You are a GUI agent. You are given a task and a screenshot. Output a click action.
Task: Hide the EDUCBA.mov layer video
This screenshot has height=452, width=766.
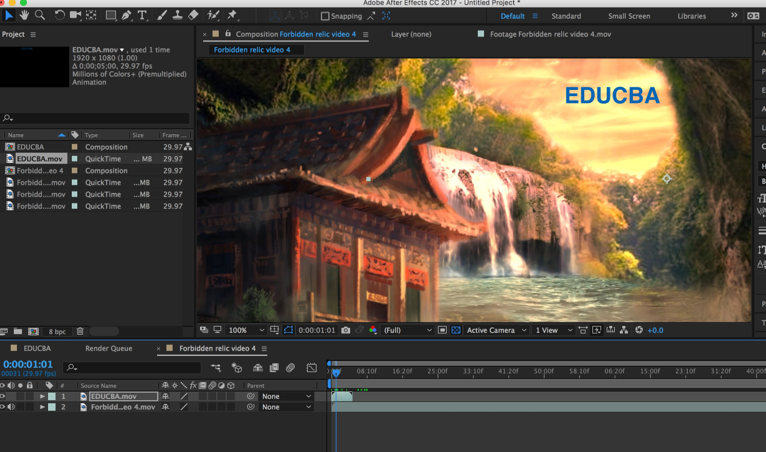coord(3,396)
